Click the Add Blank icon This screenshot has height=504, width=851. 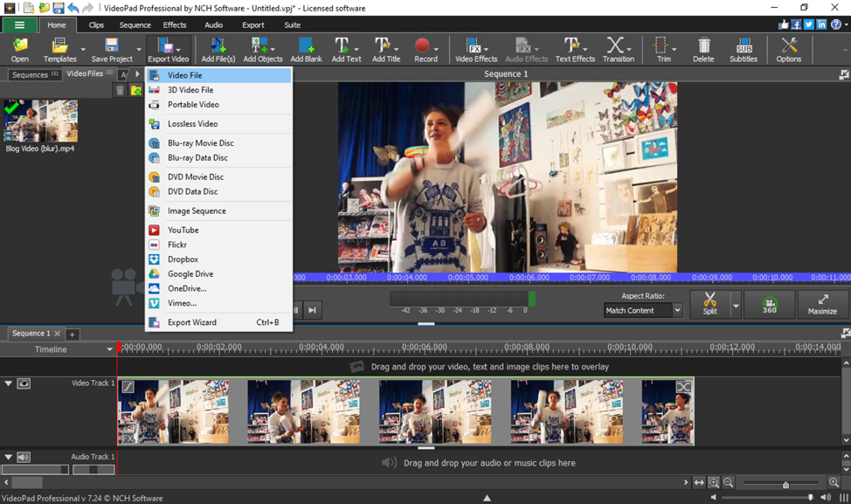coord(306,50)
